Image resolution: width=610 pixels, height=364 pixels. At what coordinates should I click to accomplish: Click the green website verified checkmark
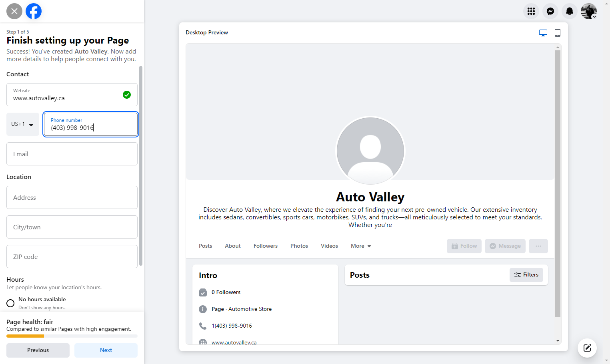pos(127,95)
